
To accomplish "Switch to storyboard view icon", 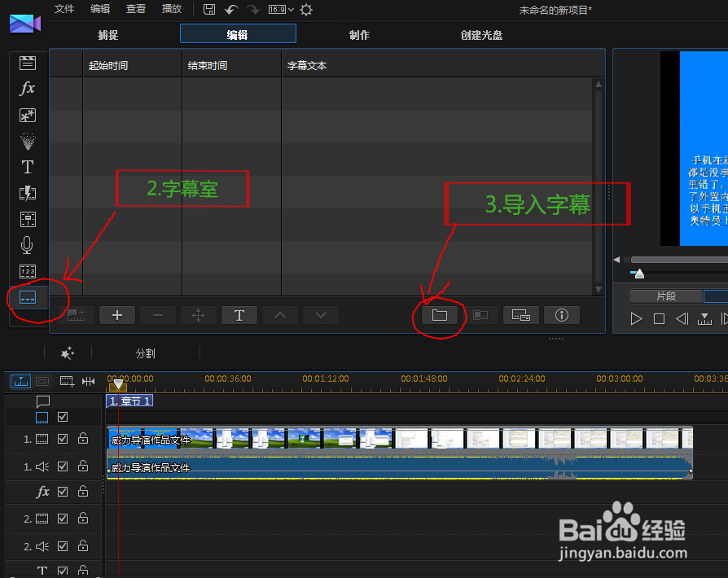I will point(42,382).
